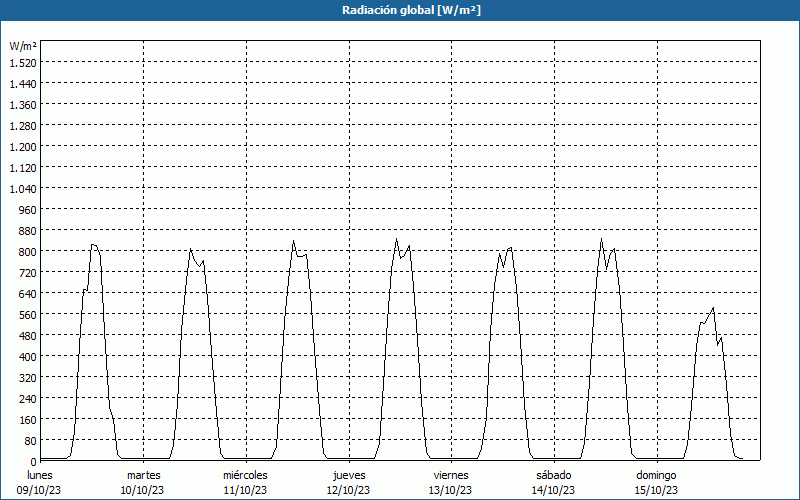Click Thursday's radiation curve peak
Screen dimensions: 800x500
tap(396, 239)
